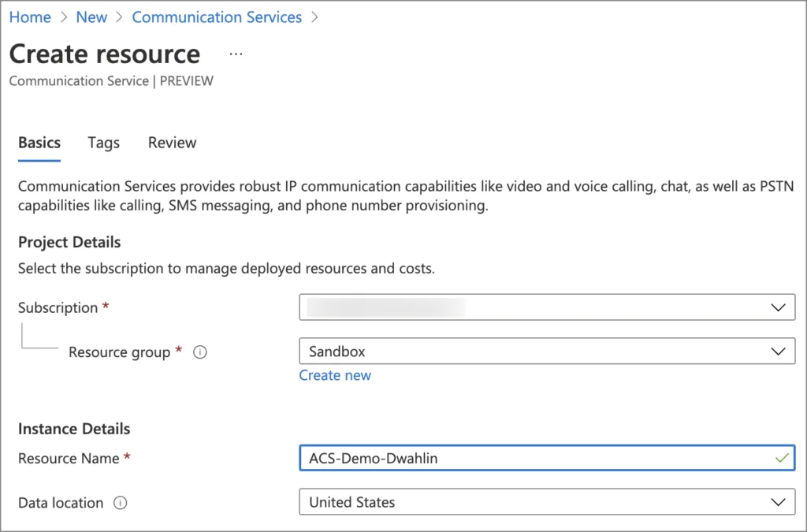Go to Home in the breadcrumb
The image size is (807, 532).
pos(30,17)
